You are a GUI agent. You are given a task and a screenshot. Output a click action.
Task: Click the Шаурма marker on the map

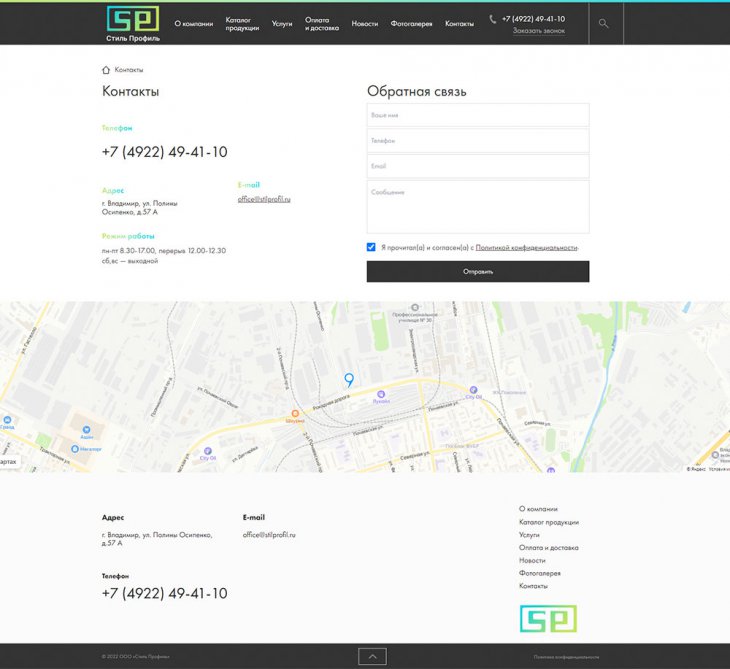(x=294, y=413)
